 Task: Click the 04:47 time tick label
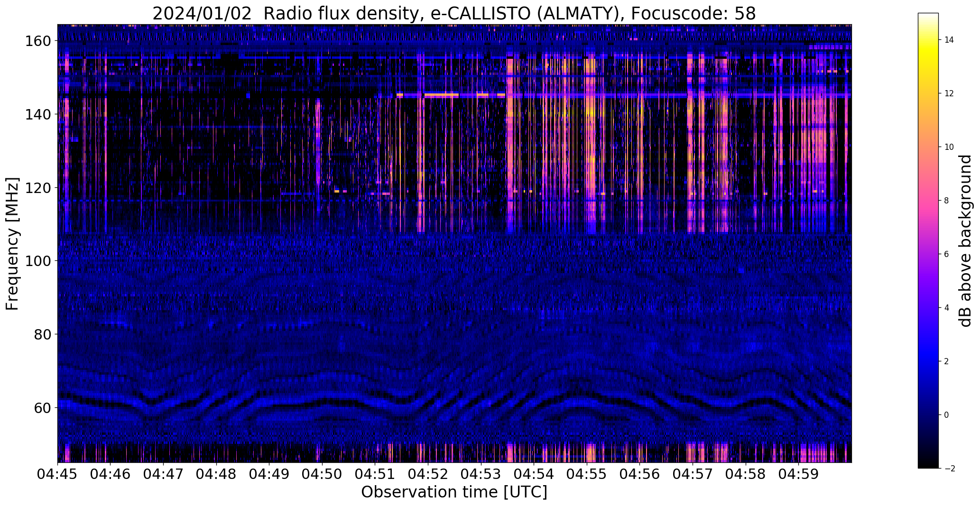(163, 474)
